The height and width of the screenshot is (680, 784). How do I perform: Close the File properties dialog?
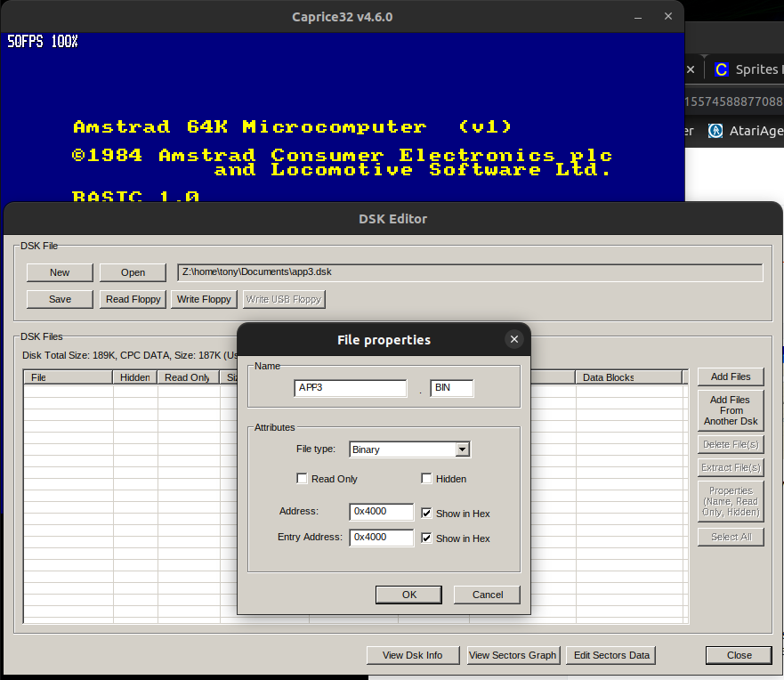click(x=513, y=339)
